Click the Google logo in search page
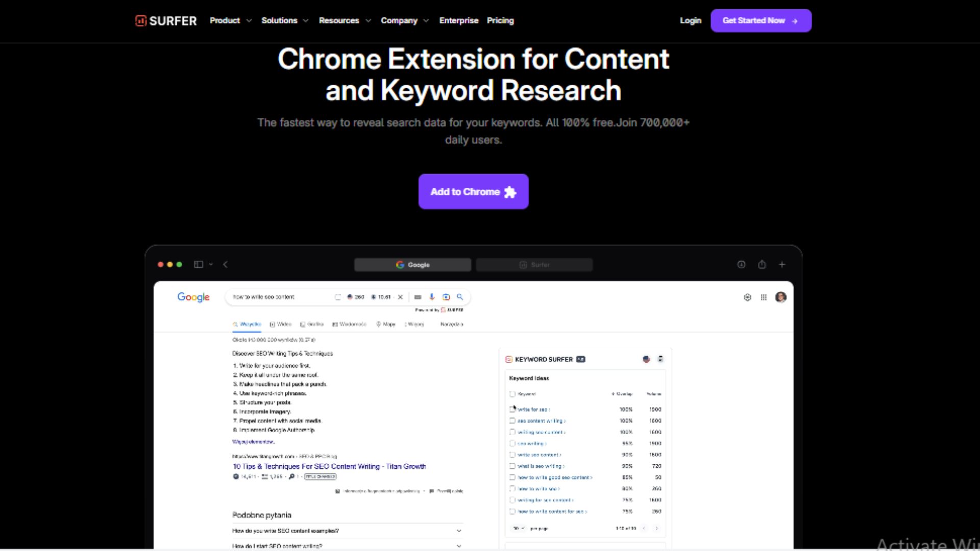 tap(193, 297)
